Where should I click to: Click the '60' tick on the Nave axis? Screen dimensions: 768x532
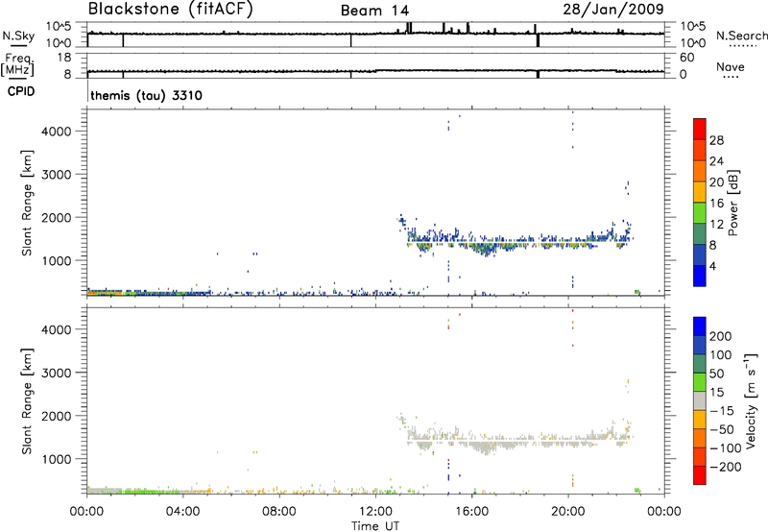coord(686,58)
